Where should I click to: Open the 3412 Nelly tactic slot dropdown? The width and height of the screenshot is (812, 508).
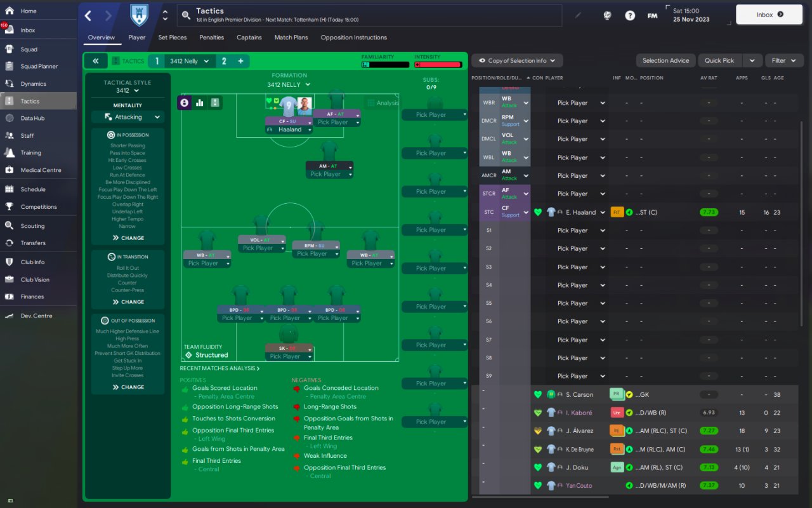tap(188, 61)
